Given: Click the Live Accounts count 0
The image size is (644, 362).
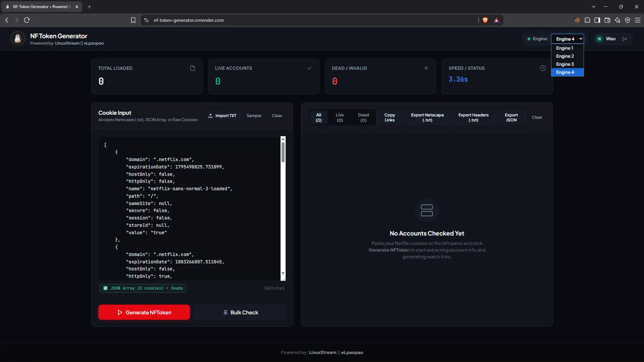Looking at the screenshot, I should tap(218, 81).
